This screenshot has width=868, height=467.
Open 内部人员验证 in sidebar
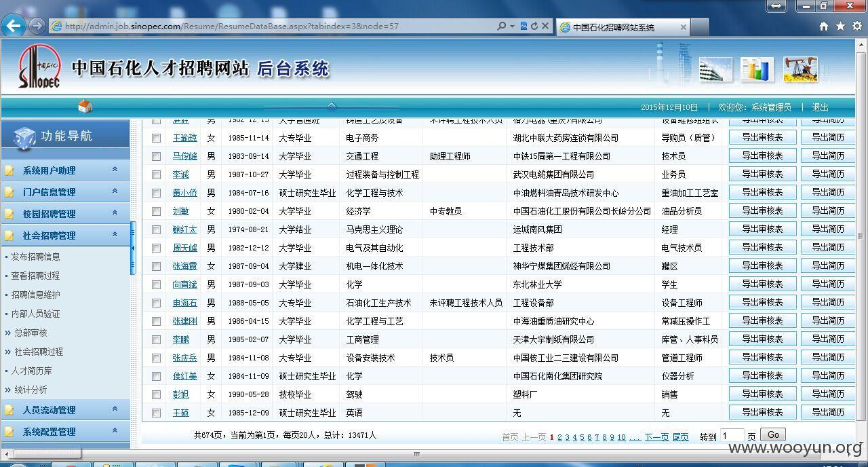(35, 314)
